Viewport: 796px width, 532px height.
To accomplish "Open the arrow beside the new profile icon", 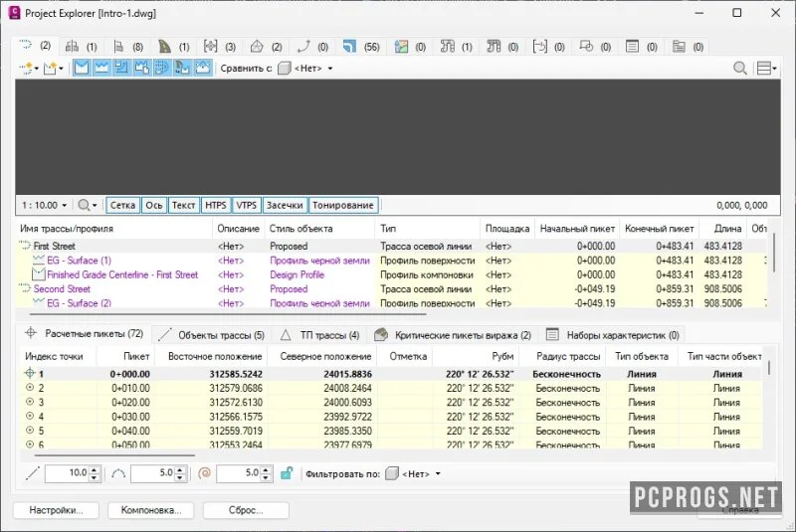I will [x=61, y=69].
